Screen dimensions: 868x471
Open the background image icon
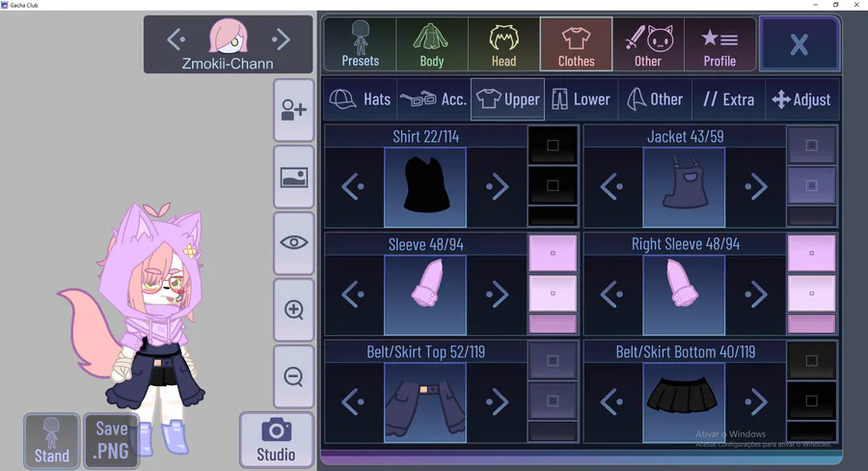tap(293, 178)
